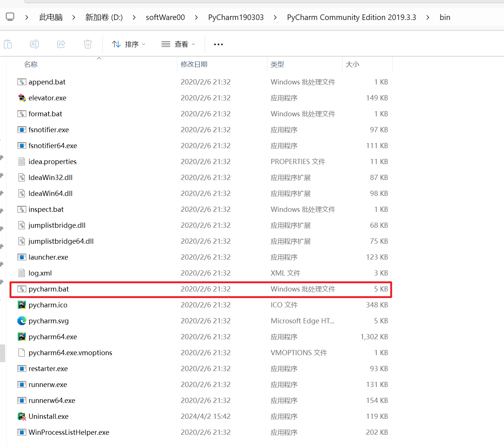This screenshot has width=504, height=447.
Task: Open pycharm.svg with the Edge icon
Action: 22,321
